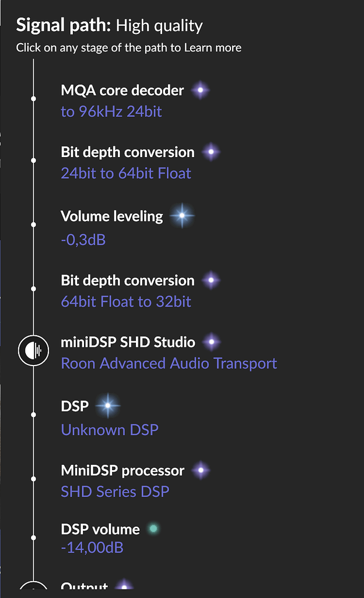Click the star beside Bit depth conversion
This screenshot has height=598, width=364.
pyautogui.click(x=211, y=151)
